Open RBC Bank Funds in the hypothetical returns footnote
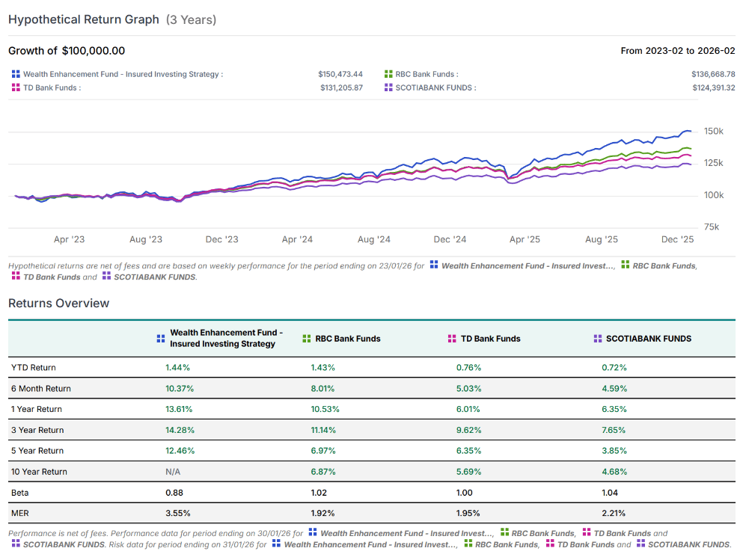This screenshot has width=749, height=560. [664, 265]
